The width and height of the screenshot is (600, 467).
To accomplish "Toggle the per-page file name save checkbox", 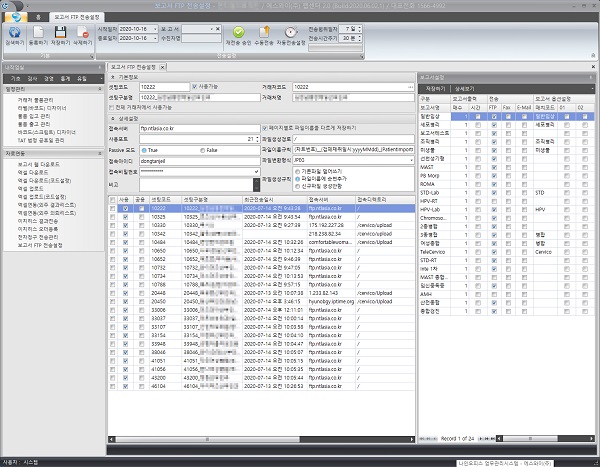I will click(265, 128).
